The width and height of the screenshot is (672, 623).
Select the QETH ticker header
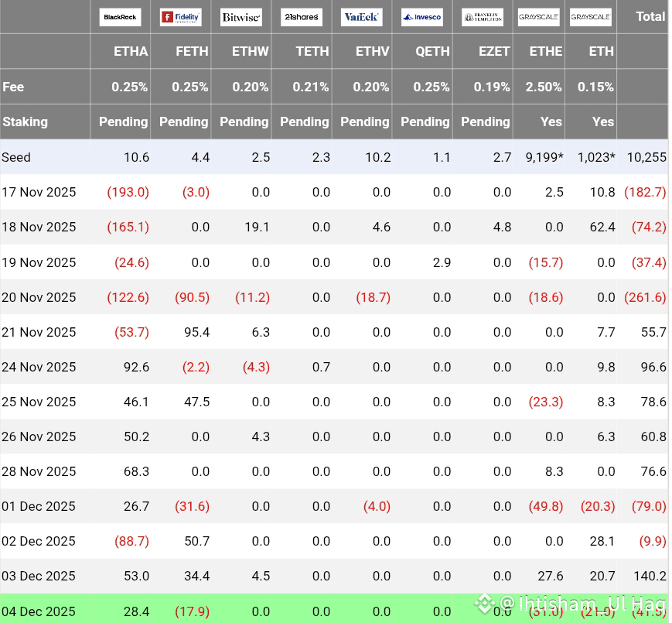[432, 51]
